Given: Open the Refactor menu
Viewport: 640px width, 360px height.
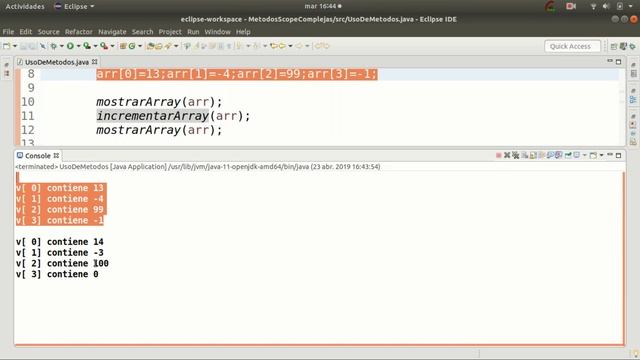Looking at the screenshot, I should tap(79, 32).
